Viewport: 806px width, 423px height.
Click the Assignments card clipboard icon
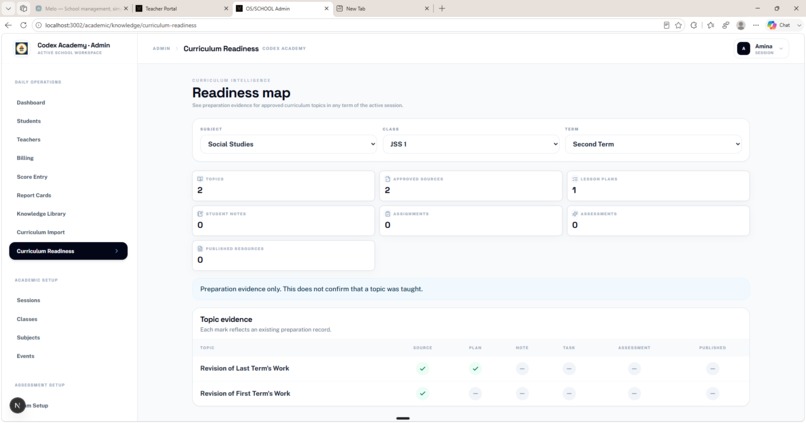[x=388, y=214]
